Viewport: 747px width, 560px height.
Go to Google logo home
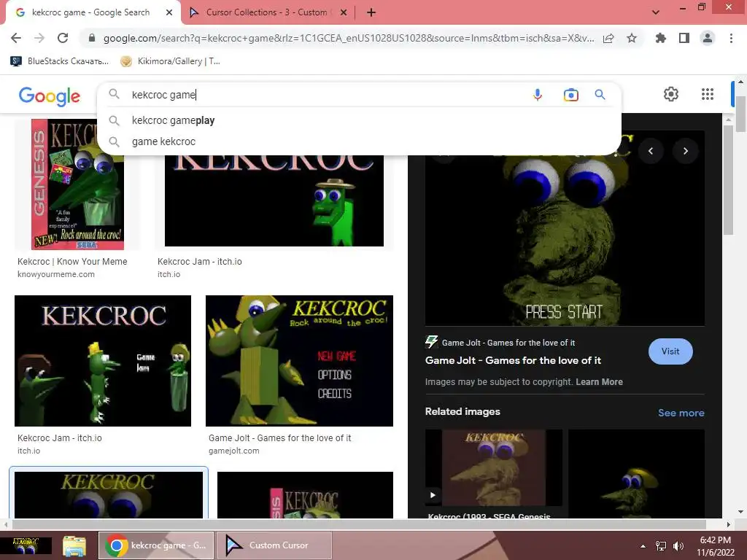coord(50,96)
